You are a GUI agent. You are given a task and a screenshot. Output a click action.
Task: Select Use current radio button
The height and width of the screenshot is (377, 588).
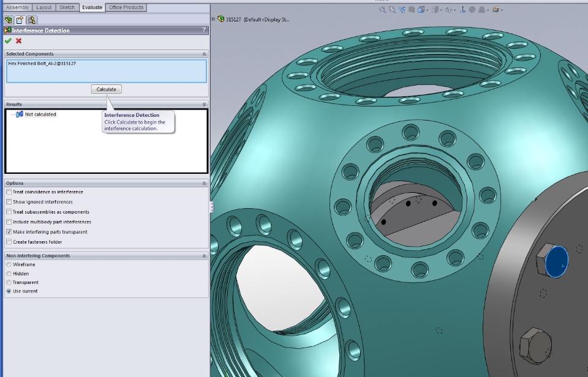[9, 291]
